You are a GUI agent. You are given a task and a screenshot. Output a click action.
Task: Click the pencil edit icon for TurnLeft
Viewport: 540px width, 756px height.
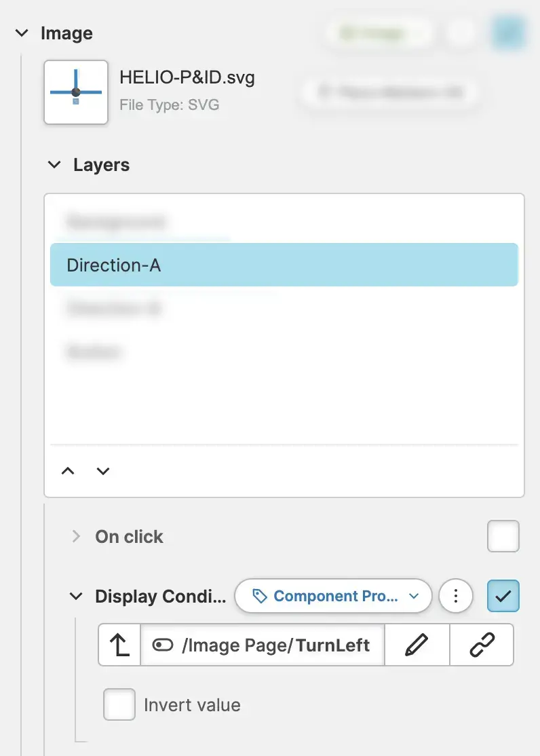pos(417,645)
